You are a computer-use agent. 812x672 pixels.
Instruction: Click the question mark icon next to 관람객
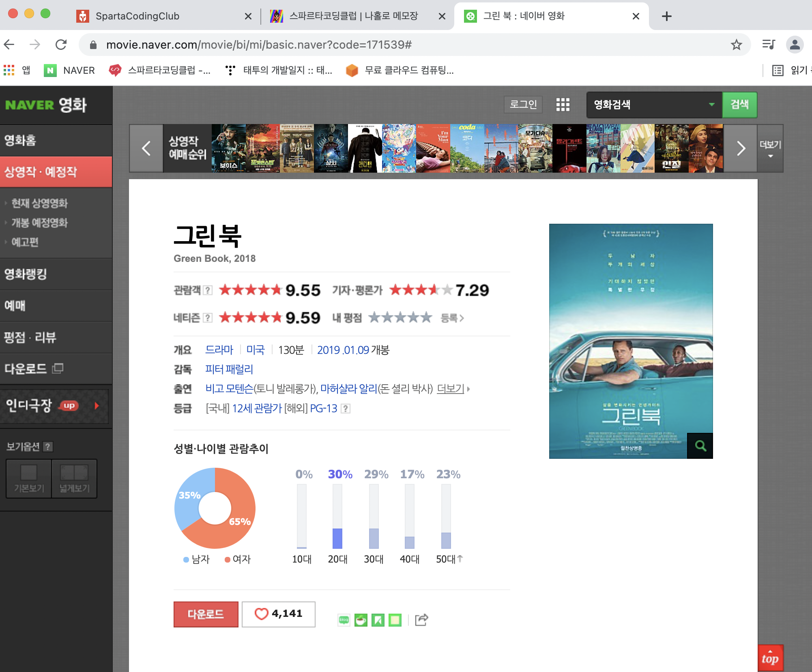[208, 290]
